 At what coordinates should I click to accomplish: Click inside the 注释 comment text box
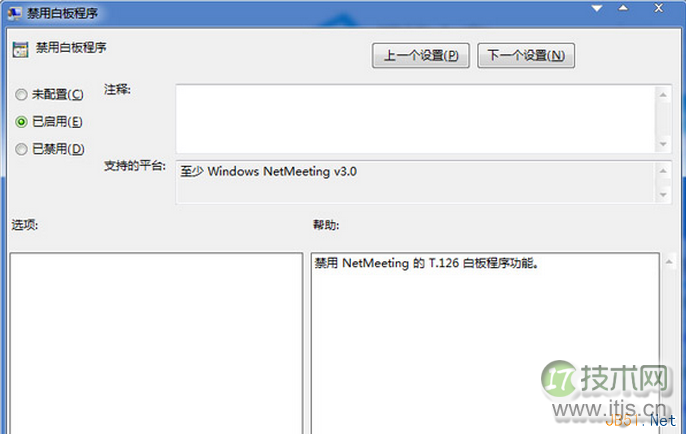pos(416,119)
